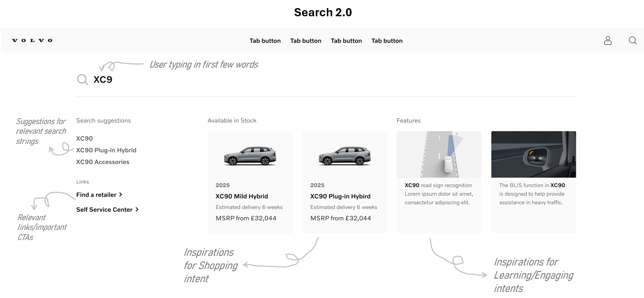The height and width of the screenshot is (298, 644).
Task: Click the magnifier icon beside XC9 query
Action: point(82,79)
